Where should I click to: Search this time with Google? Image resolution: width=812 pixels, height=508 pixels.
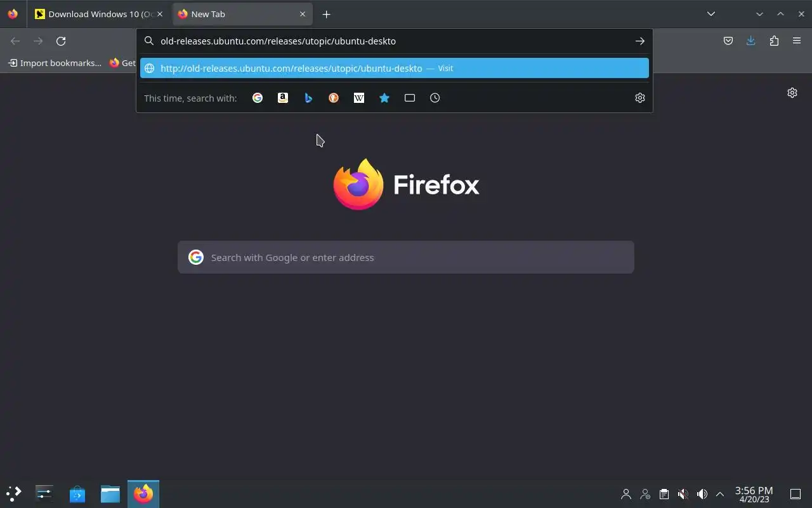tap(258, 98)
